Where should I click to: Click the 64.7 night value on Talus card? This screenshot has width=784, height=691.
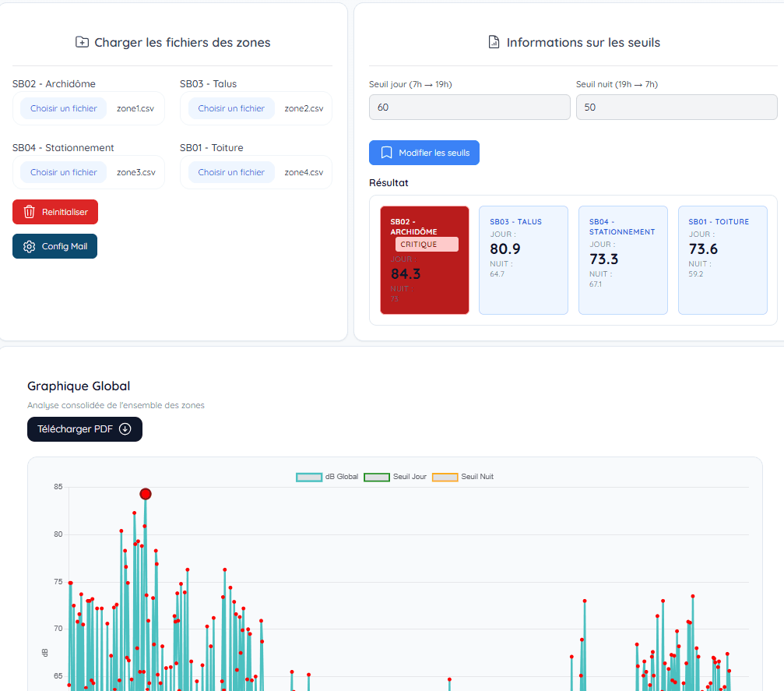(497, 274)
